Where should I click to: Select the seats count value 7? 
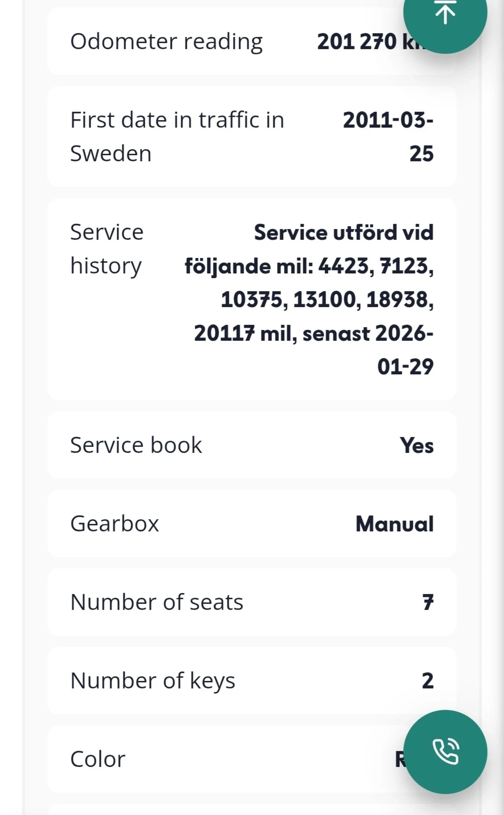428,602
